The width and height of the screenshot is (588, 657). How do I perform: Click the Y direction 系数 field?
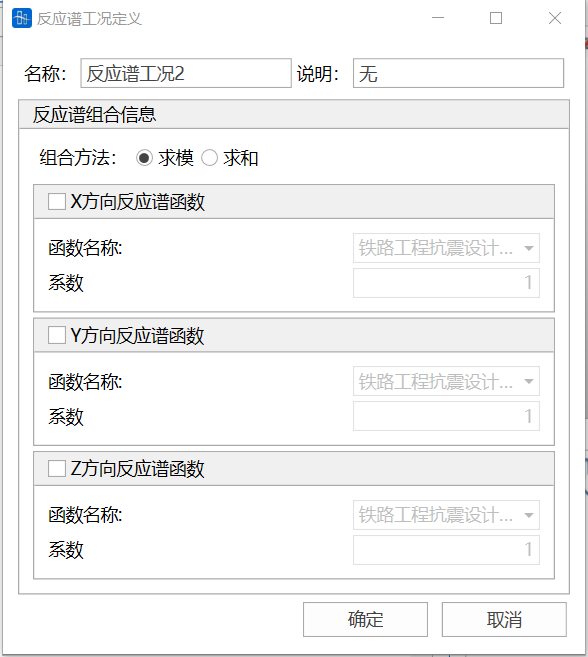(446, 416)
